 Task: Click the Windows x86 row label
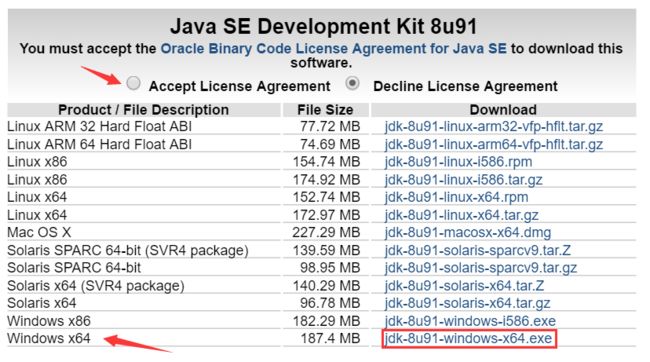49,321
